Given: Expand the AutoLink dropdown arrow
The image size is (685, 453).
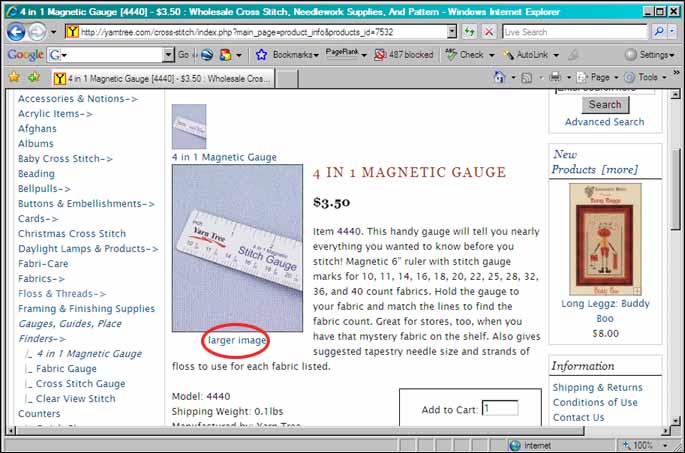Looking at the screenshot, I should pyautogui.click(x=556, y=55).
